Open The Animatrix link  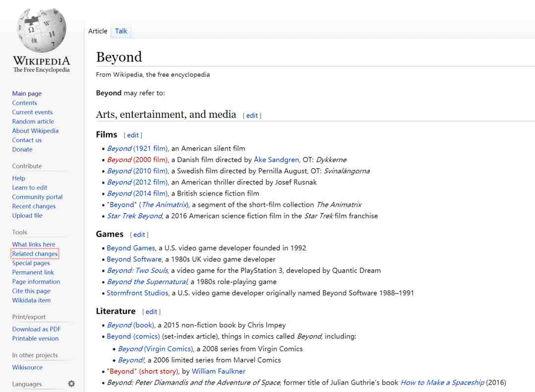pyautogui.click(x=164, y=205)
